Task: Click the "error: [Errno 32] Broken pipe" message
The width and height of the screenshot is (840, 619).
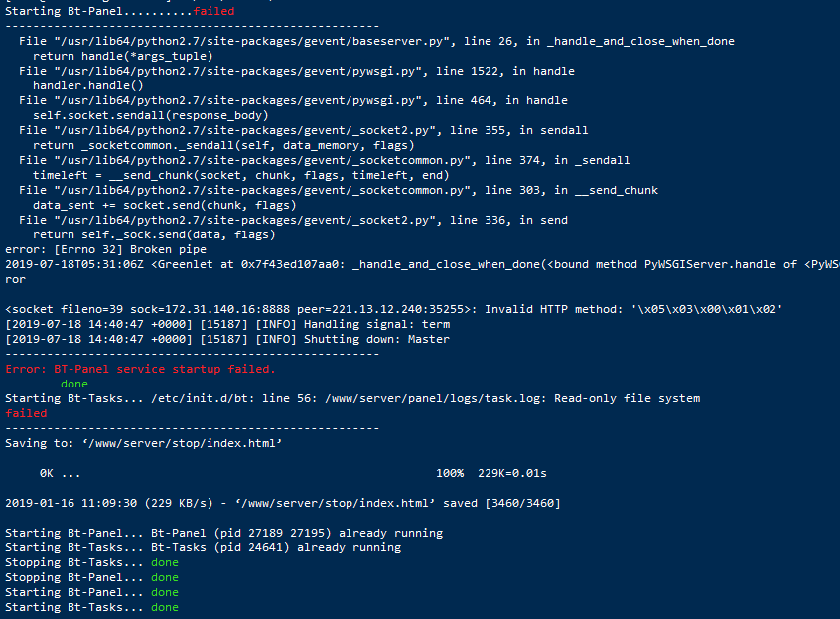Action: point(100,249)
